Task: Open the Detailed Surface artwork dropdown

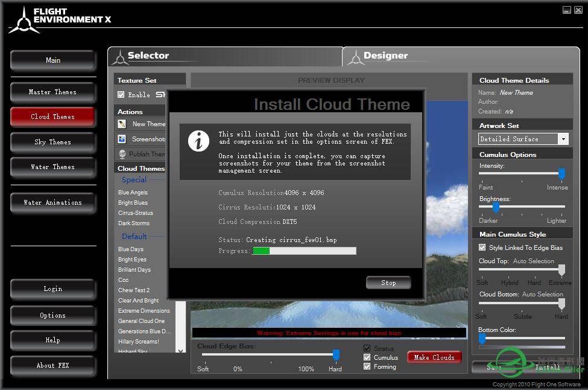Action: [563, 139]
